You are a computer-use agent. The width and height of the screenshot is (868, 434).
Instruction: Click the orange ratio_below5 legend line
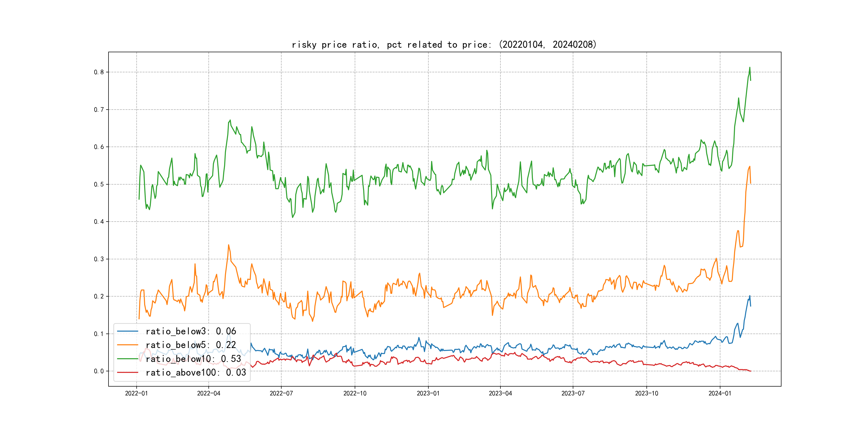click(127, 345)
